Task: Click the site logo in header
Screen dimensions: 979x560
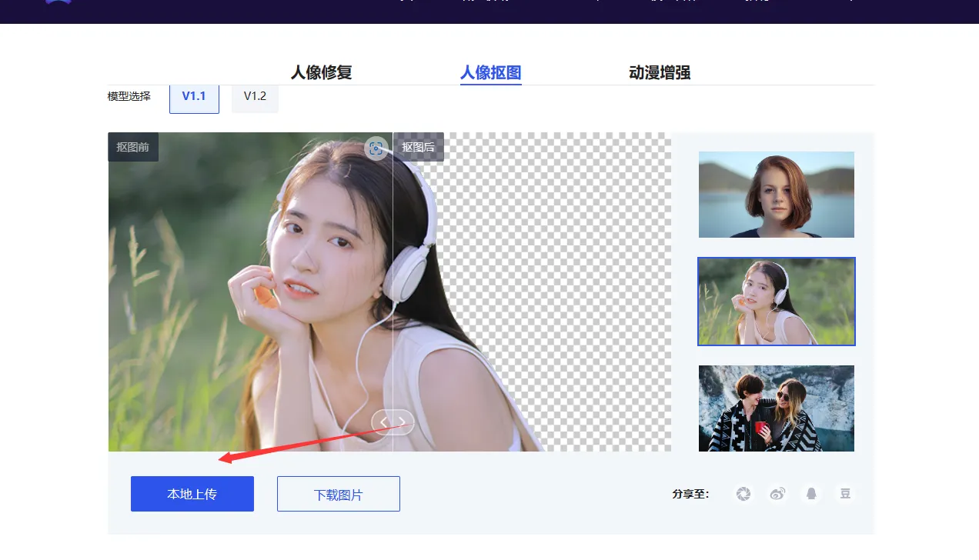Action: click(x=58, y=2)
